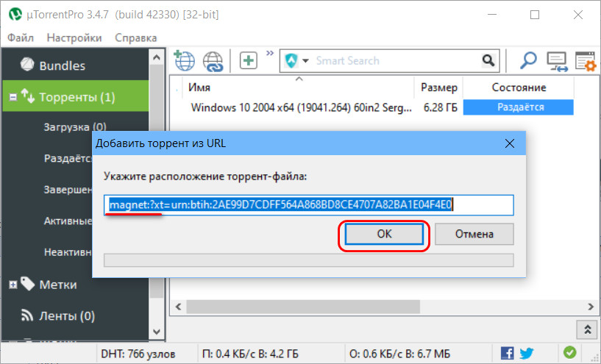Screen dimensions: 601x364
Task: Expand the Метки tree node
Action: coord(13,285)
